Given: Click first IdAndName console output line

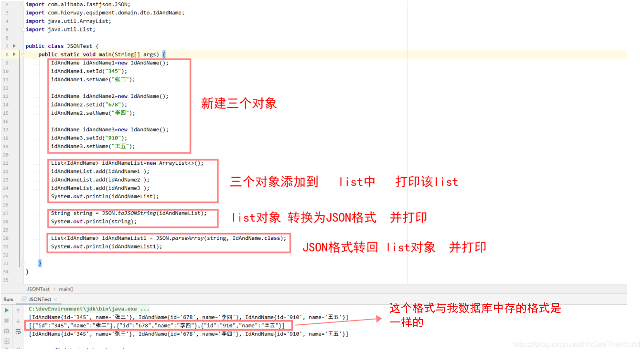Looking at the screenshot, I should [x=188, y=317].
